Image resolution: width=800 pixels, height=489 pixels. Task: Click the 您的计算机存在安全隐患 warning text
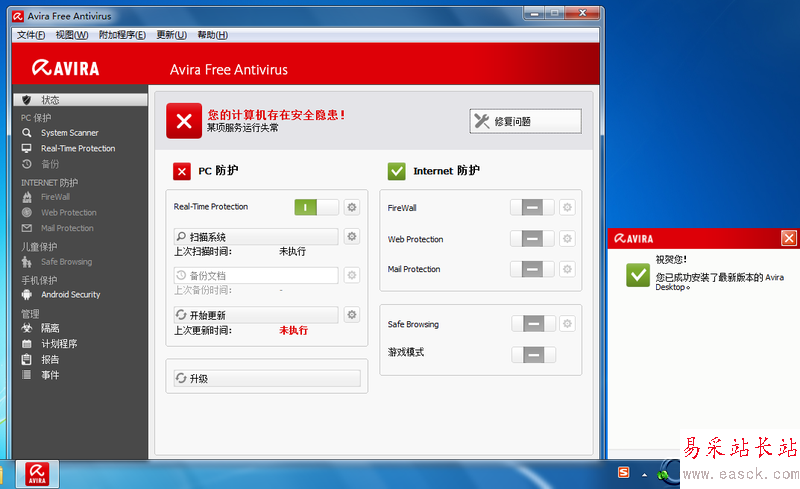(276, 114)
